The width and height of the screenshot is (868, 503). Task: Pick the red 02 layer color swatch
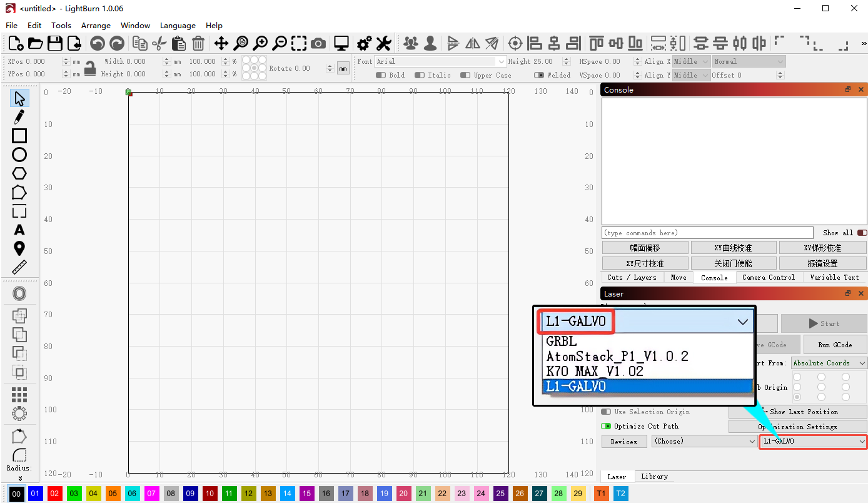click(x=55, y=494)
